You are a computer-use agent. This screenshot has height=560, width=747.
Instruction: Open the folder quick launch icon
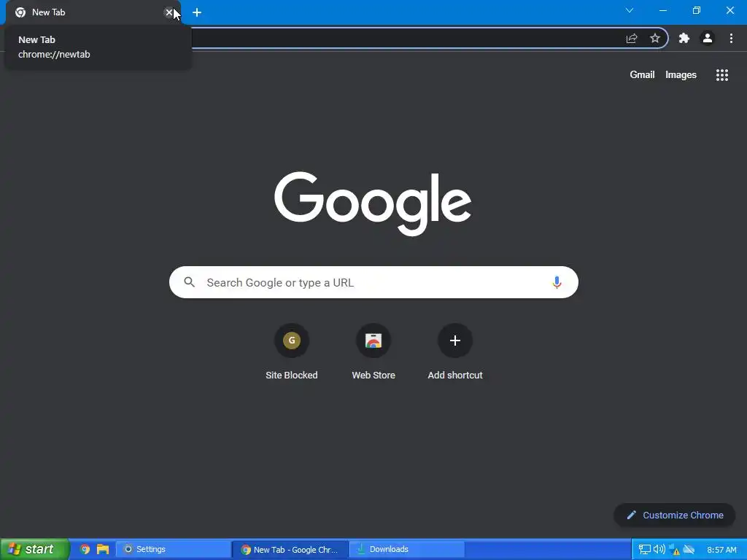[x=103, y=550]
